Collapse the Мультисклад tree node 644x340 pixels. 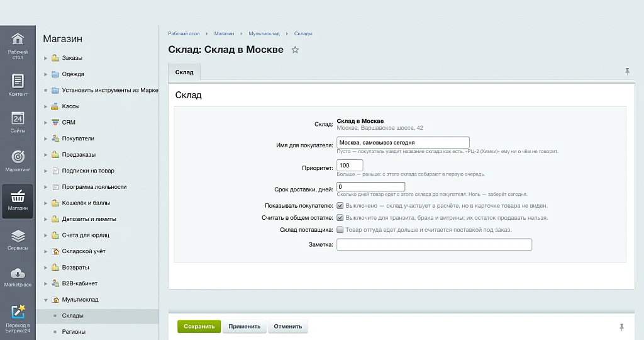pos(45,300)
